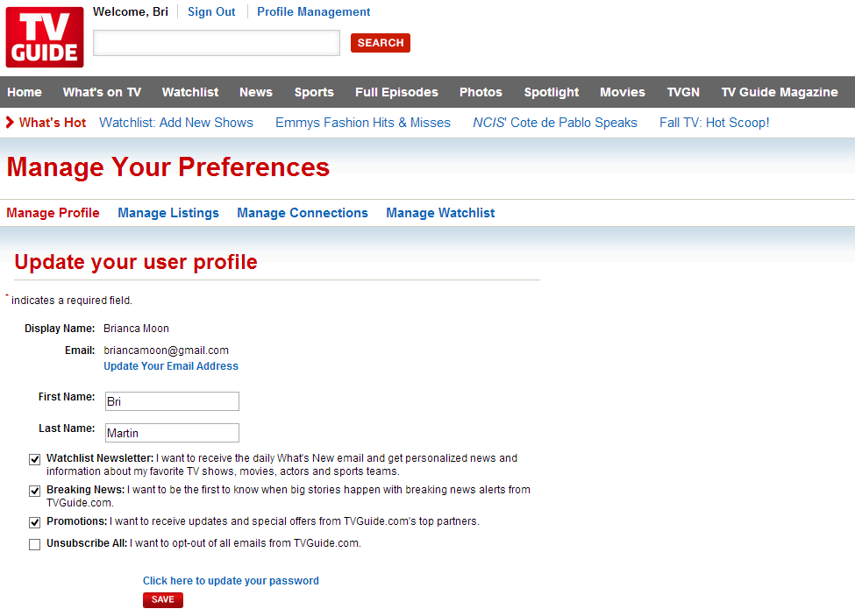
Task: Go to What's on TV
Action: click(102, 92)
